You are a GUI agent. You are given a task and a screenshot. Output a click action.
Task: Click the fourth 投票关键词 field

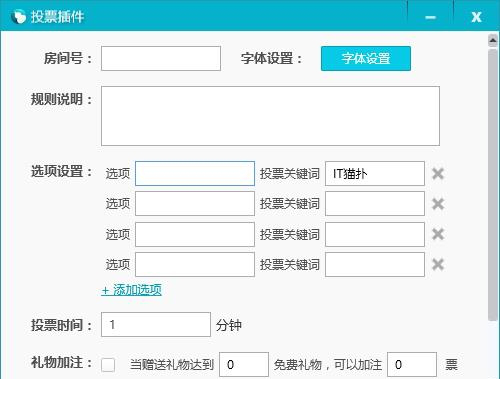tap(375, 265)
